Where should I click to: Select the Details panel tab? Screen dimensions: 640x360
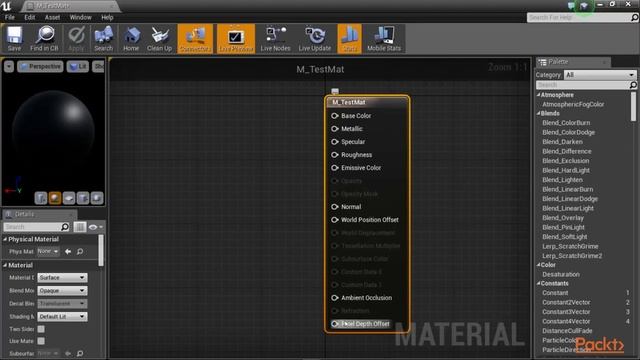tap(39, 214)
